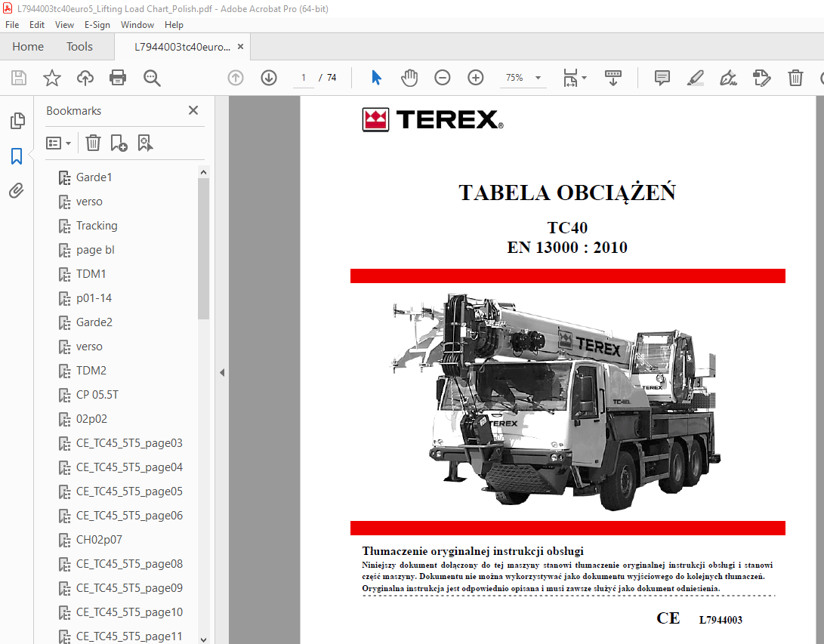Zoom in with plus button
Viewport: 824px width, 644px height.
(x=476, y=79)
